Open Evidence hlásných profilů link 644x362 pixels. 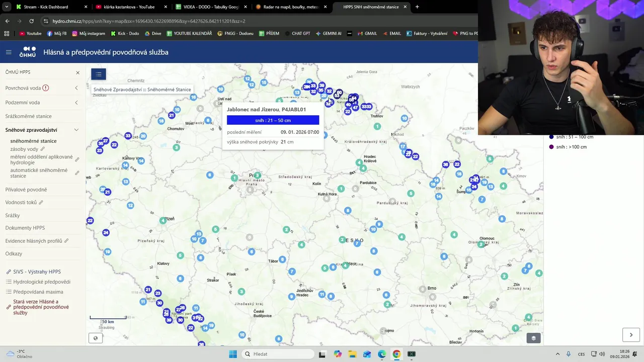pos(34,241)
